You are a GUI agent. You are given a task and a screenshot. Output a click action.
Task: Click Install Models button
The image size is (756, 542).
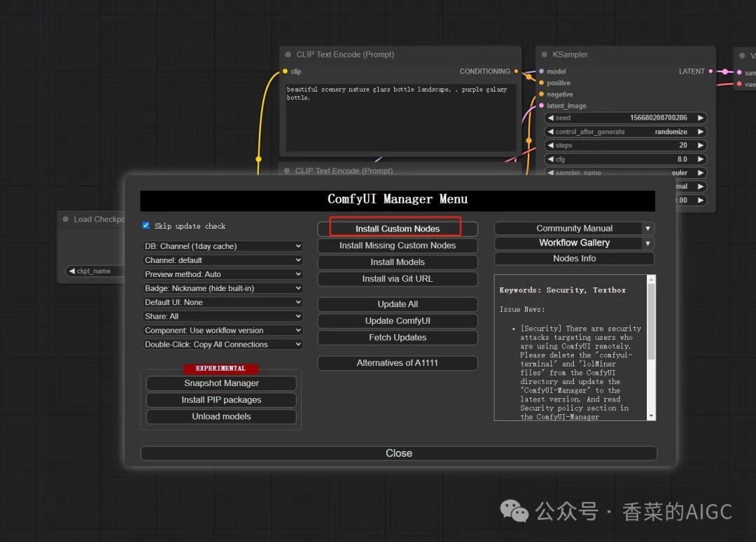398,262
